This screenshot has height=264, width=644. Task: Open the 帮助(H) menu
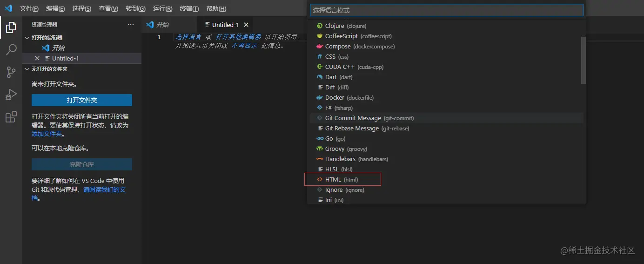216,9
